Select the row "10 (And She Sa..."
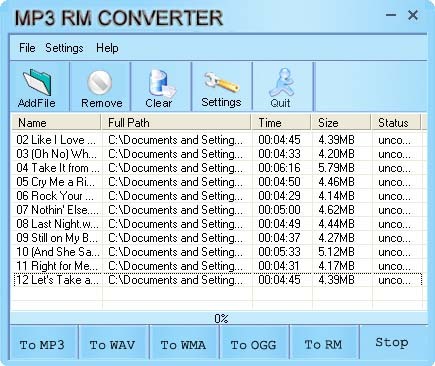The height and width of the screenshot is (366, 435). [x=218, y=252]
